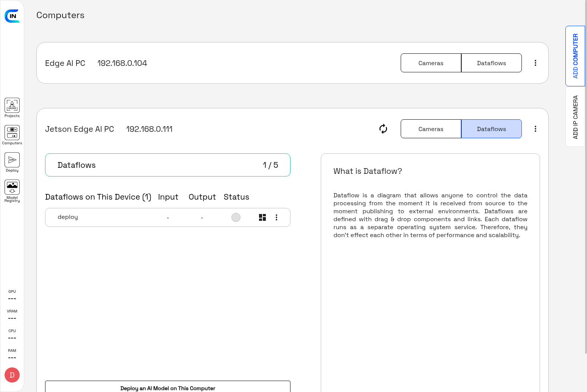
Task: Open the three-dot menu of the deploy dataflow
Action: pyautogui.click(x=276, y=217)
